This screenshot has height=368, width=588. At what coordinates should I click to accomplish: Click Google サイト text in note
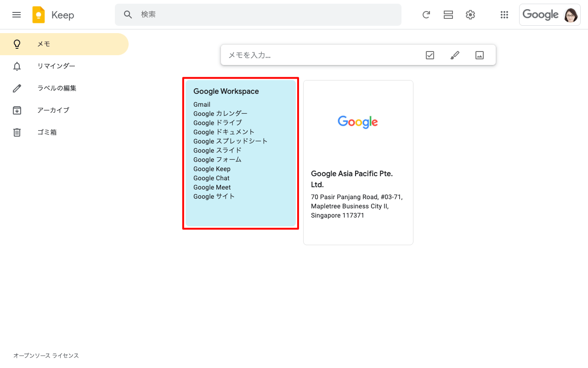(x=214, y=196)
